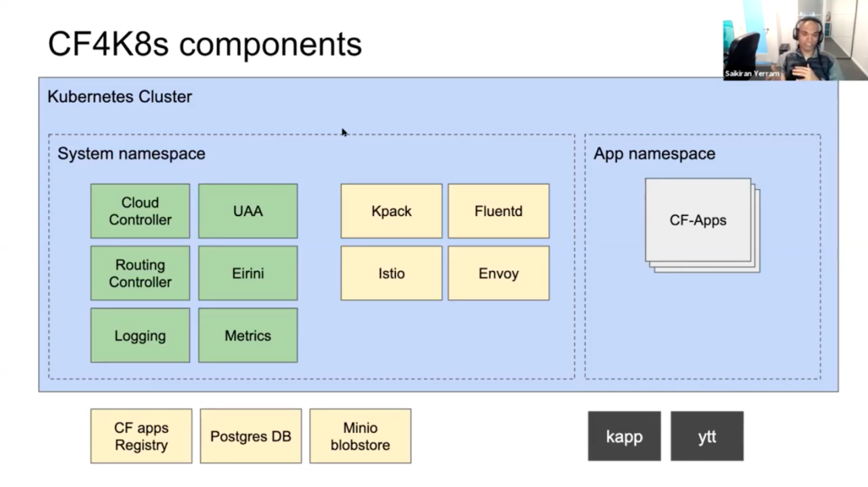Click the Postgres DB box

pyautogui.click(x=251, y=436)
